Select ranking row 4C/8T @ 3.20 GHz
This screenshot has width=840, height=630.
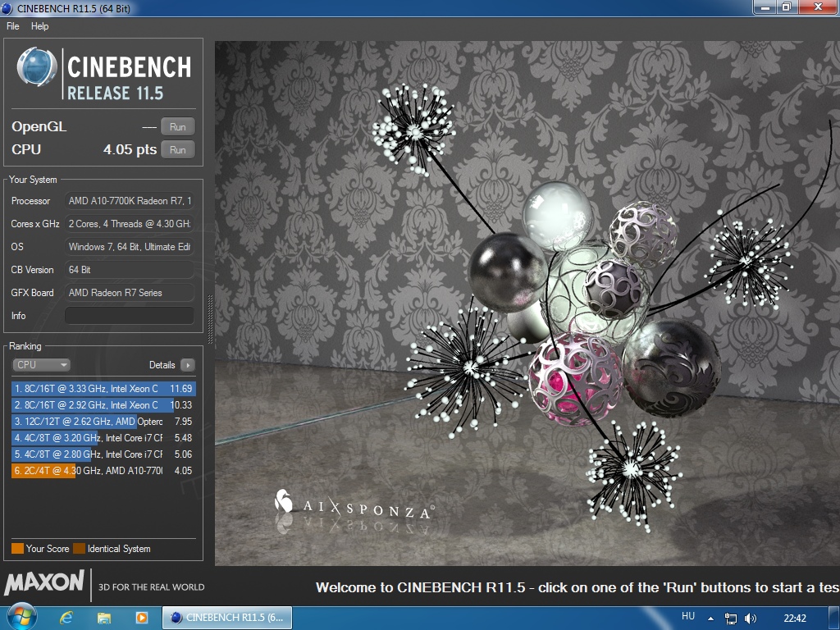tap(103, 438)
